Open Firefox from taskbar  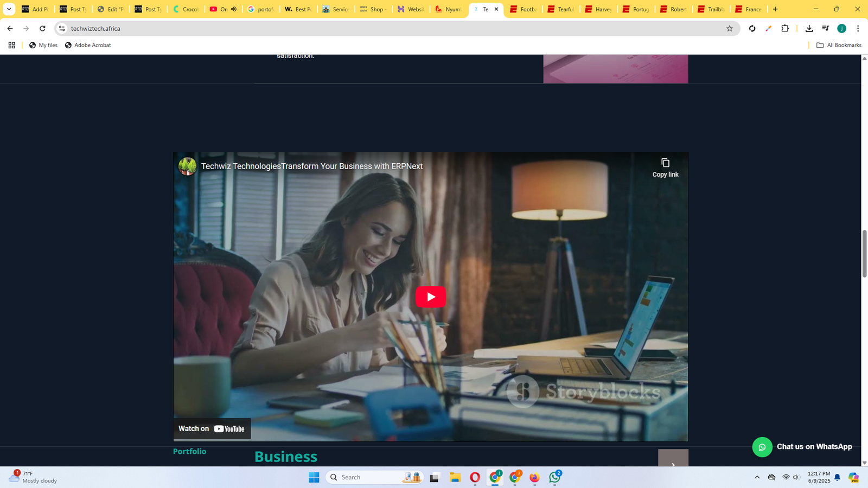click(x=535, y=477)
